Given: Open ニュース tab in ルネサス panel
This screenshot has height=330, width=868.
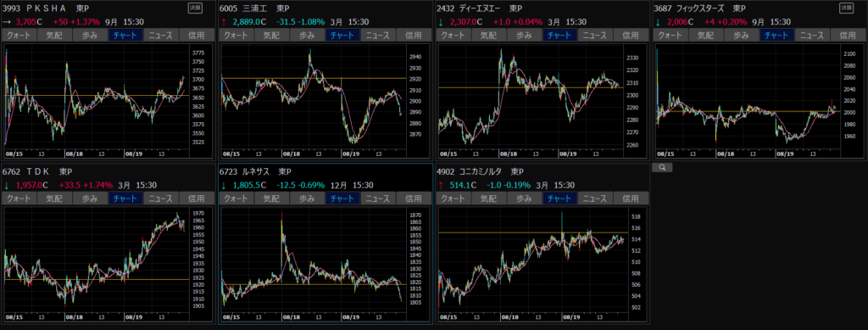Looking at the screenshot, I should point(378,199).
